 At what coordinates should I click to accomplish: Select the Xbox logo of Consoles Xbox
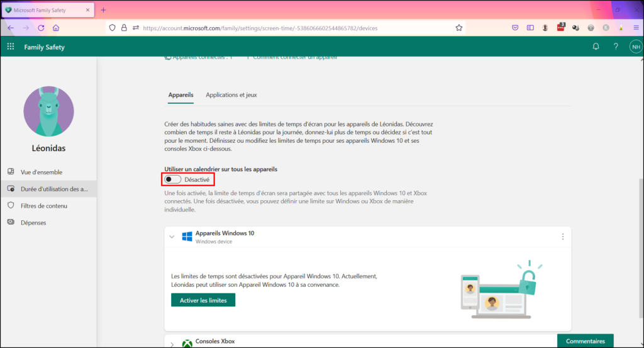187,343
